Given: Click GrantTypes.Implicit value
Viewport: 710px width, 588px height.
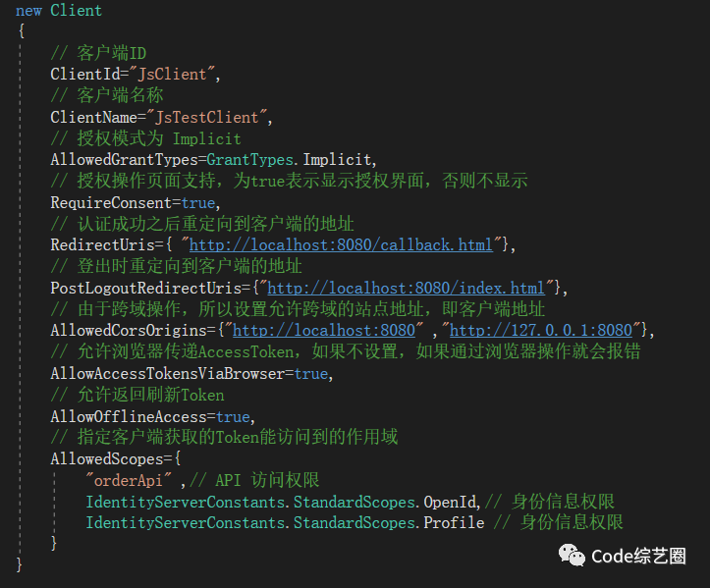Looking at the screenshot, I should [x=289, y=160].
